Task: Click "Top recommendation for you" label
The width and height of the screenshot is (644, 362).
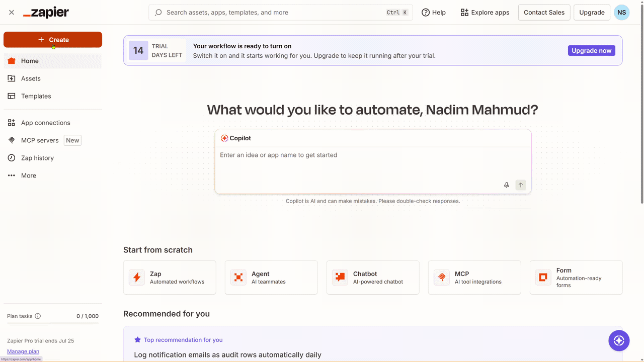Action: tap(183, 340)
